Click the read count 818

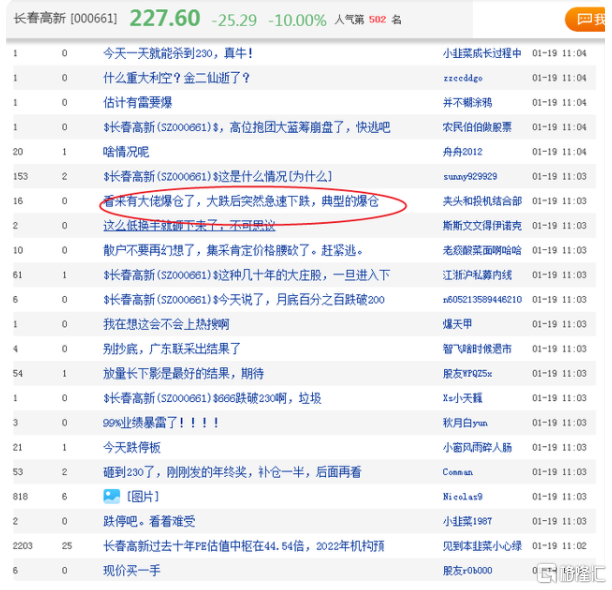[20, 497]
